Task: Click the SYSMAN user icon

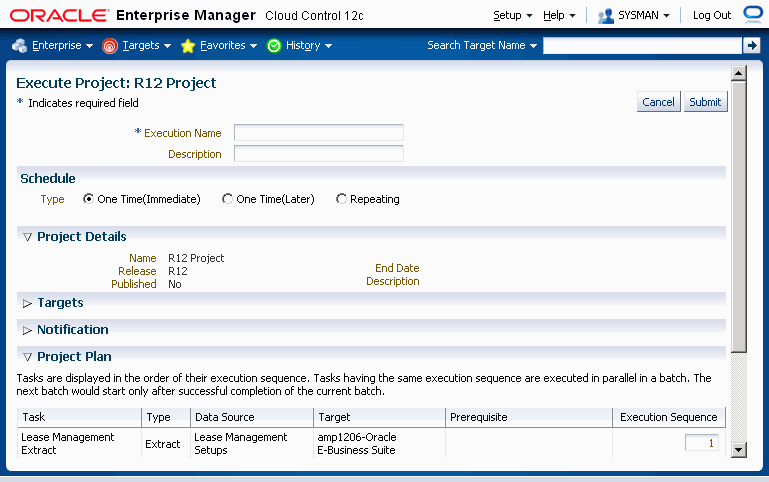Action: point(606,16)
